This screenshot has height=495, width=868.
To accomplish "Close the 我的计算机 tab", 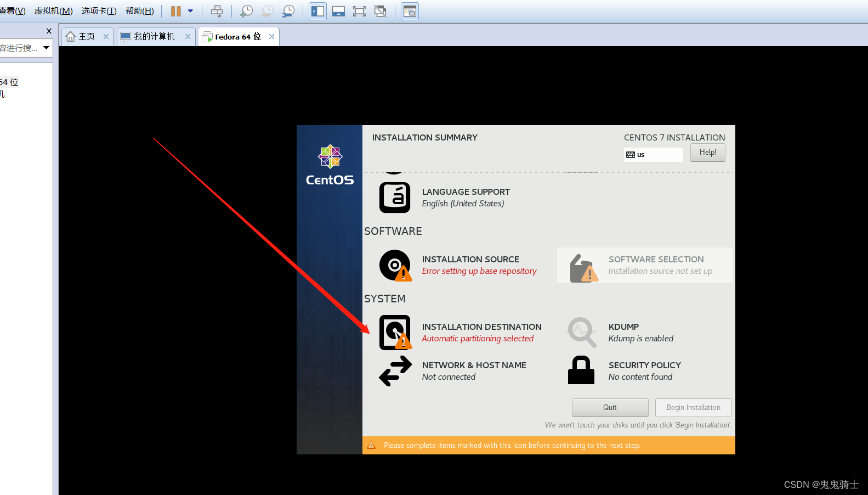I will 188,37.
